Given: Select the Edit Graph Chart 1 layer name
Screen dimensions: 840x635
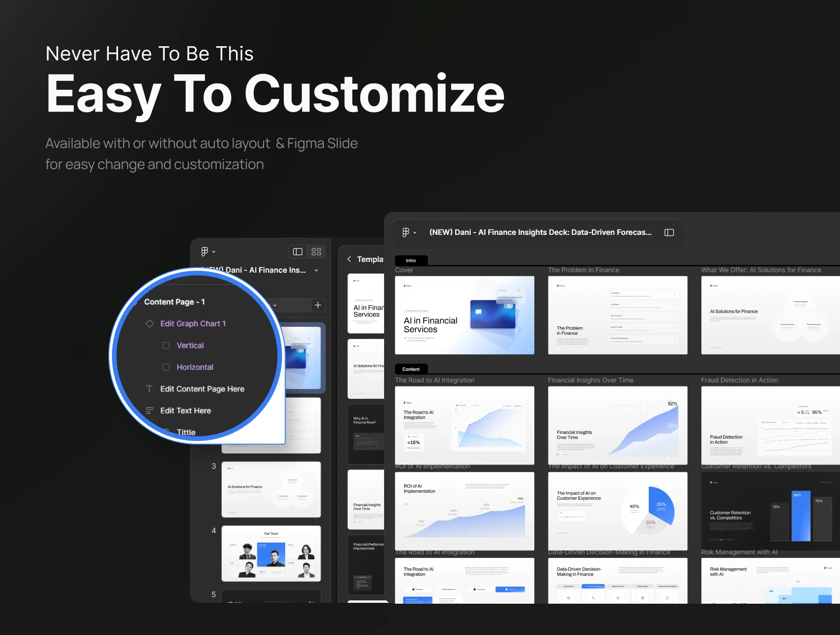Looking at the screenshot, I should coord(193,324).
